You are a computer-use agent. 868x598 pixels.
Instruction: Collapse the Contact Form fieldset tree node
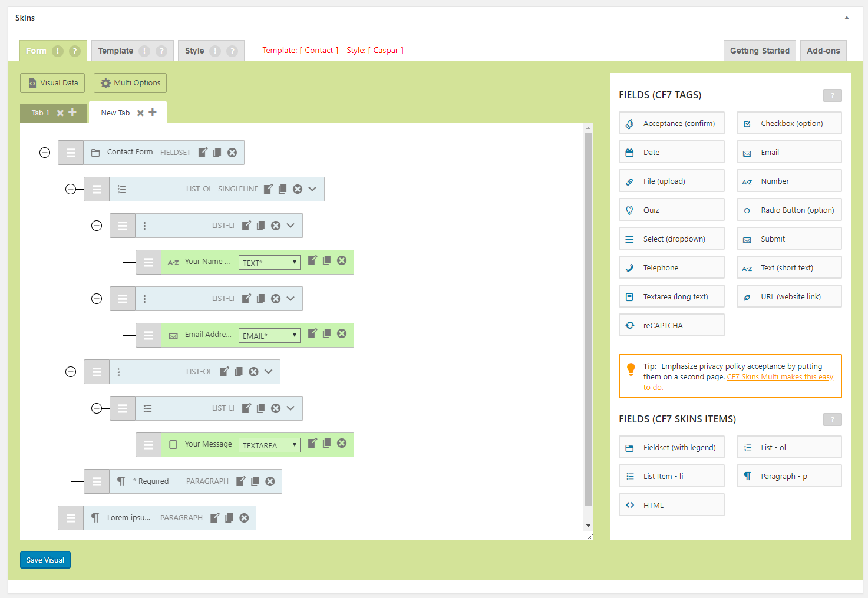(x=45, y=153)
